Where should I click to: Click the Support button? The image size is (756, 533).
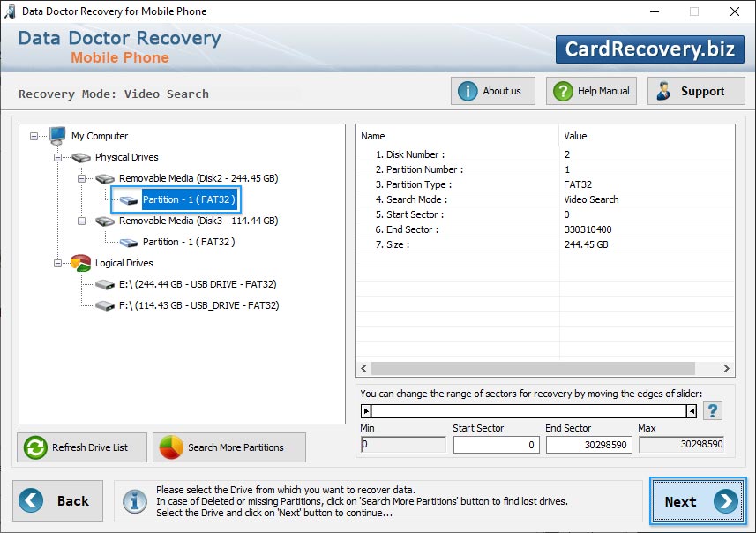(696, 91)
